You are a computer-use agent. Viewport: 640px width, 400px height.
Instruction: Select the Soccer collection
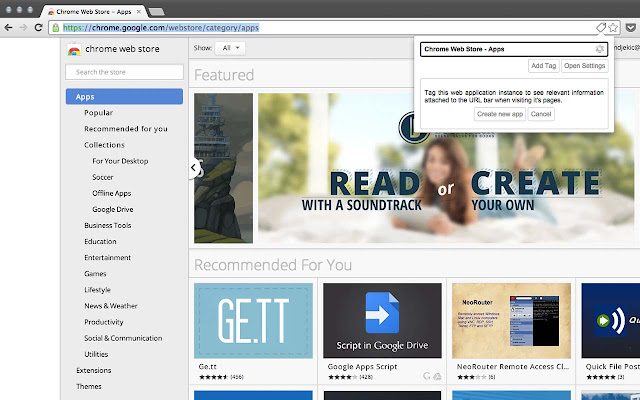tap(102, 177)
